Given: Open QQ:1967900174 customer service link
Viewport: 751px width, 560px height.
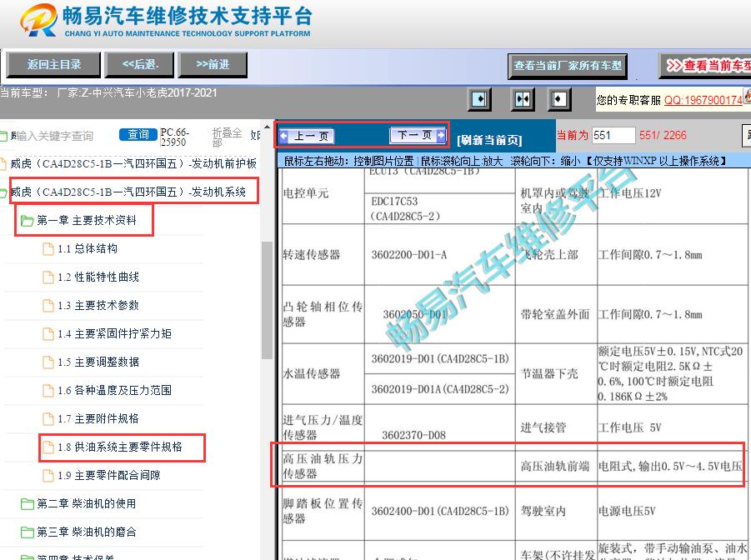Looking at the screenshot, I should coord(703,100).
